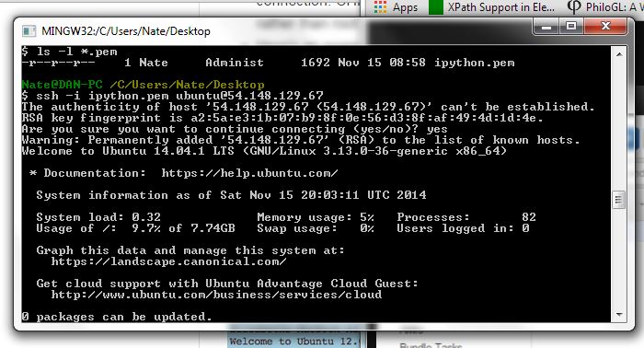Maximize the MINGW32 terminal window
Image resolution: width=644 pixels, height=348 pixels.
point(571,27)
